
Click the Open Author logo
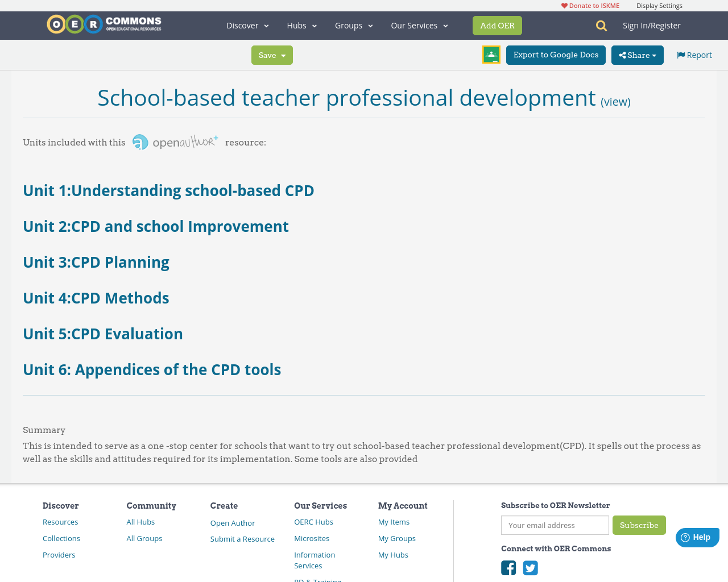175,140
